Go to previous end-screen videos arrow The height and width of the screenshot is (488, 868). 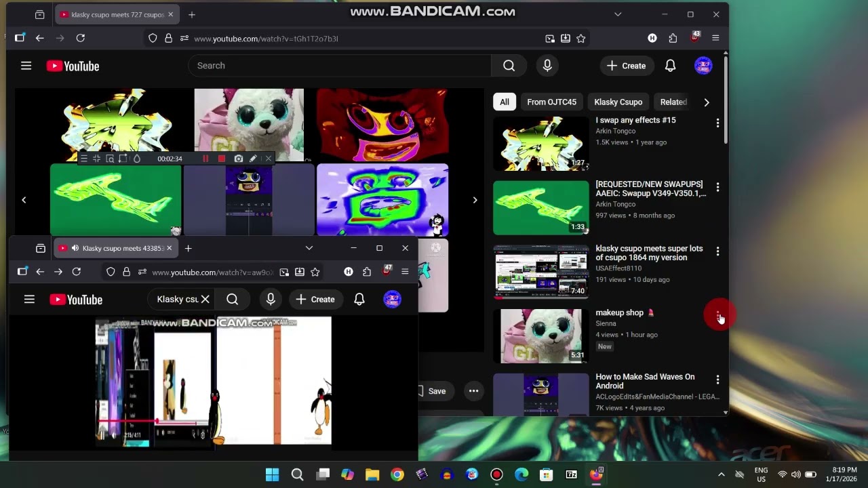click(24, 200)
